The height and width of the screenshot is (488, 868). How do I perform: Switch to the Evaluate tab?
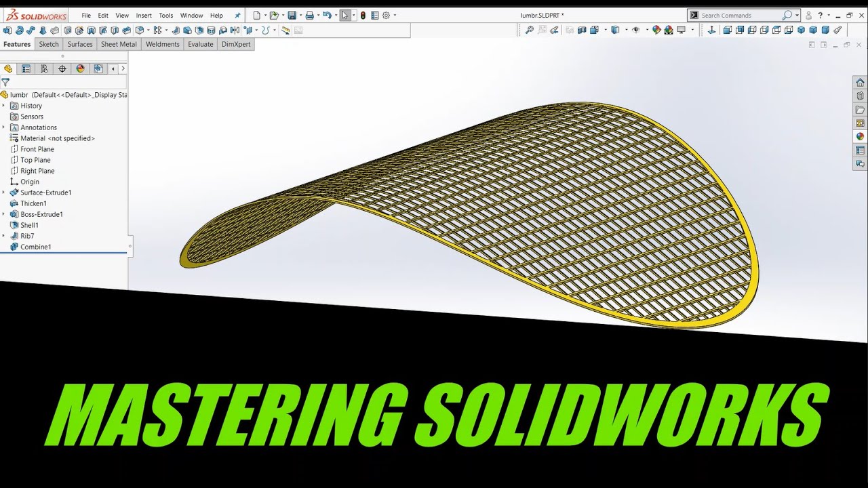(201, 44)
